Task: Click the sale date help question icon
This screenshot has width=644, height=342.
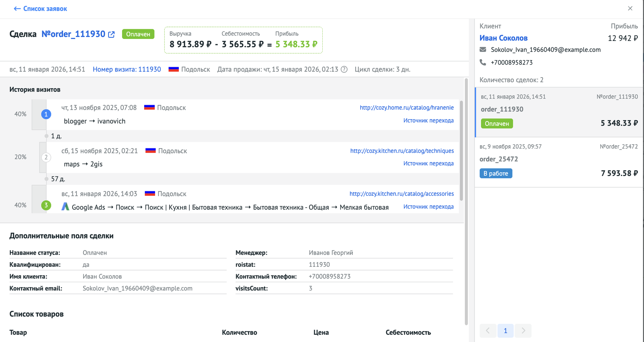Action: [344, 69]
